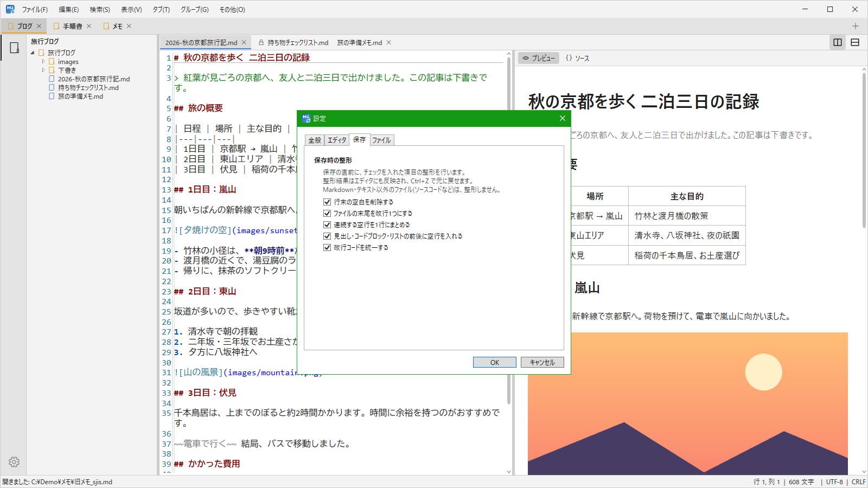The height and width of the screenshot is (488, 868).
Task: Click UTF-8 encoding in the status bar
Action: point(834,481)
